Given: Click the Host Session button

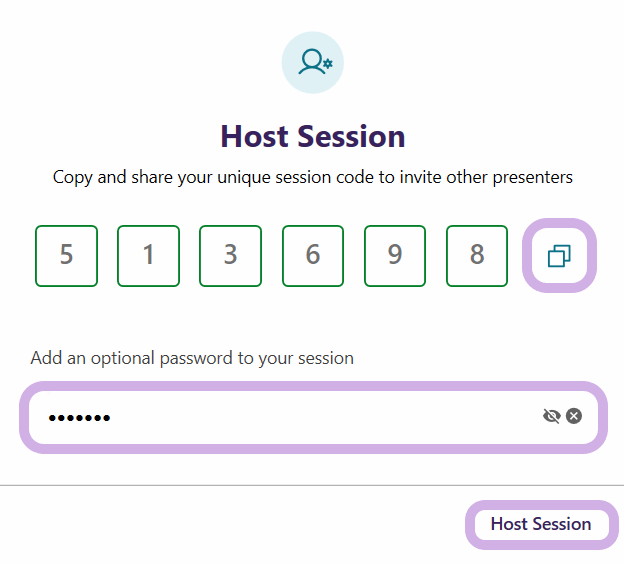Looking at the screenshot, I should pos(540,524).
